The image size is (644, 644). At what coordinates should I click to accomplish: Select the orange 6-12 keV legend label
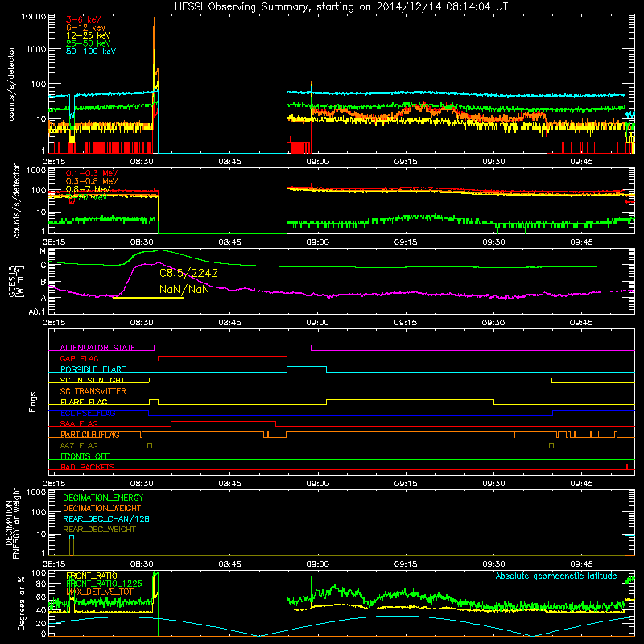pyautogui.click(x=86, y=27)
